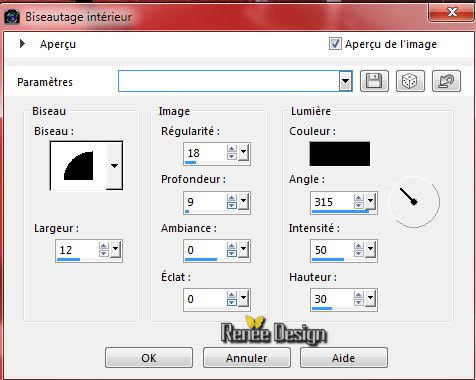The height and width of the screenshot is (380, 476).
Task: Decrease Profondeur with the down spinner arrow
Action: pos(232,205)
